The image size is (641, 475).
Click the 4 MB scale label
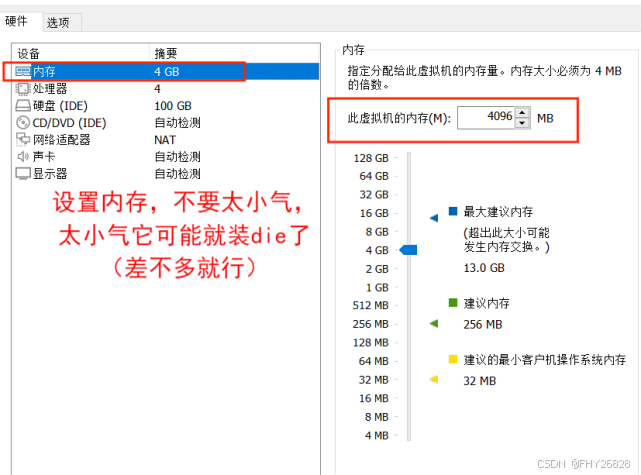(x=377, y=436)
